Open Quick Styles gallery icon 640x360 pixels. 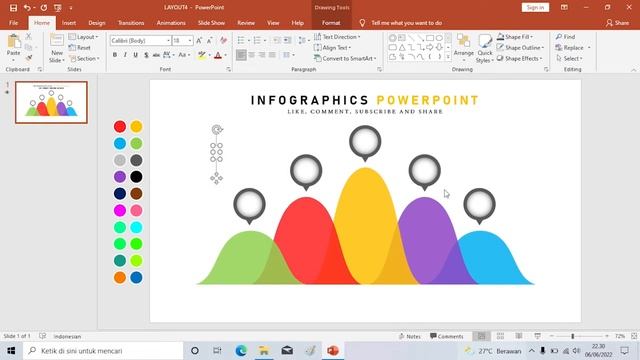485,42
